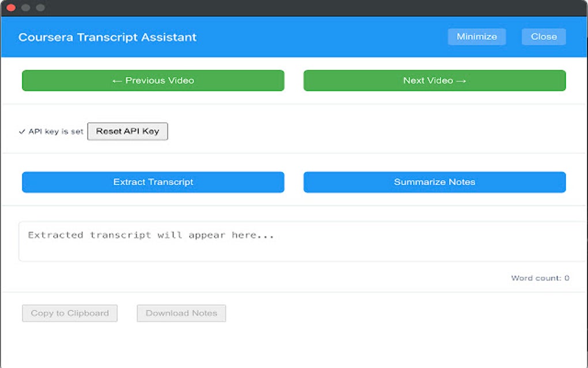Download Notes as a file
The height and width of the screenshot is (368, 588).
pos(181,313)
